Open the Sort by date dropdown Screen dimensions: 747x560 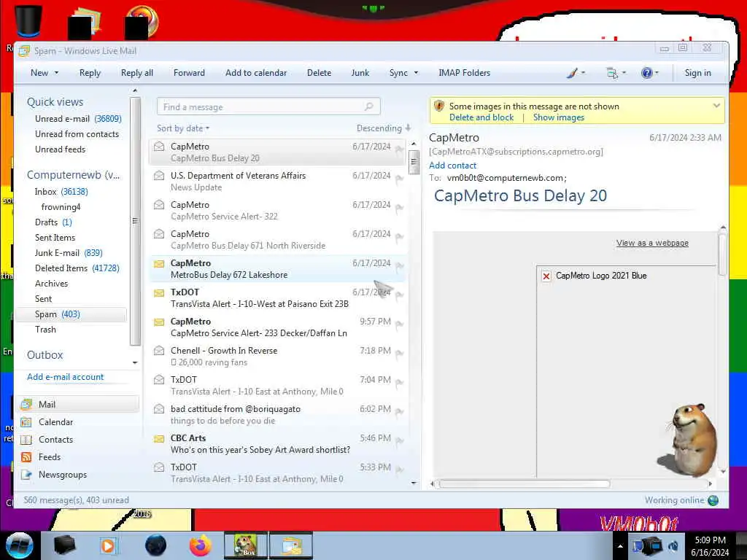point(183,128)
